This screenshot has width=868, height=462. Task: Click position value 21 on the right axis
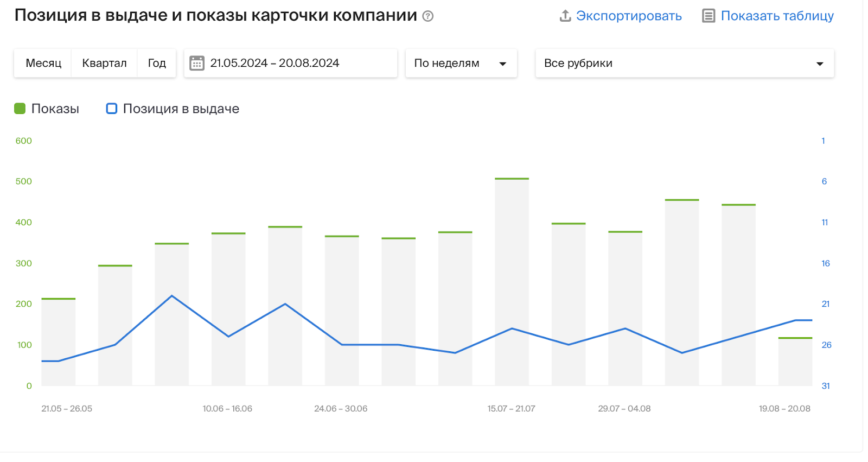826,304
